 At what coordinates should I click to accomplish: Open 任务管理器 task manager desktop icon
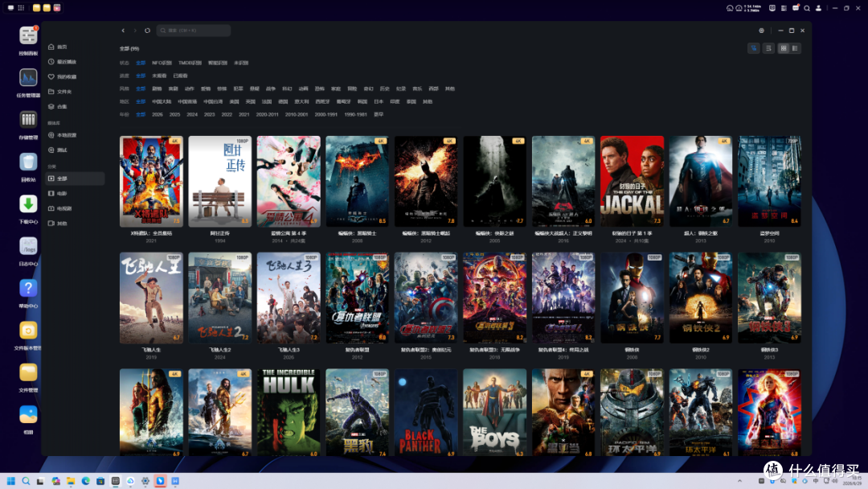[x=28, y=82]
